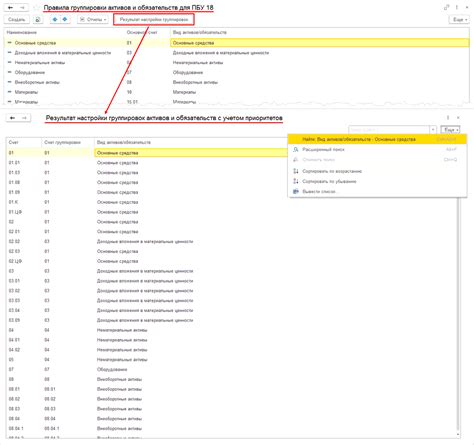Choose Расширенный поиск from the menu
The image size is (474, 445).
[323, 149]
